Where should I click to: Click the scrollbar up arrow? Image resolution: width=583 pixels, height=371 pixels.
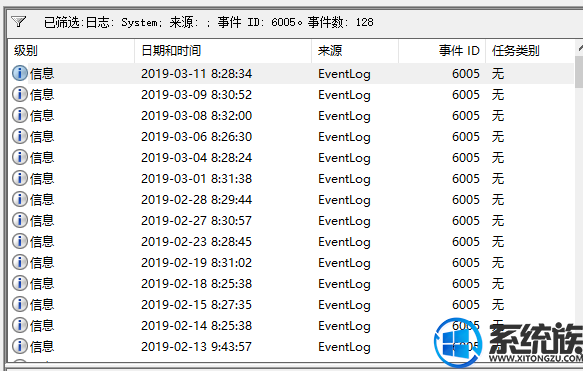[x=579, y=48]
